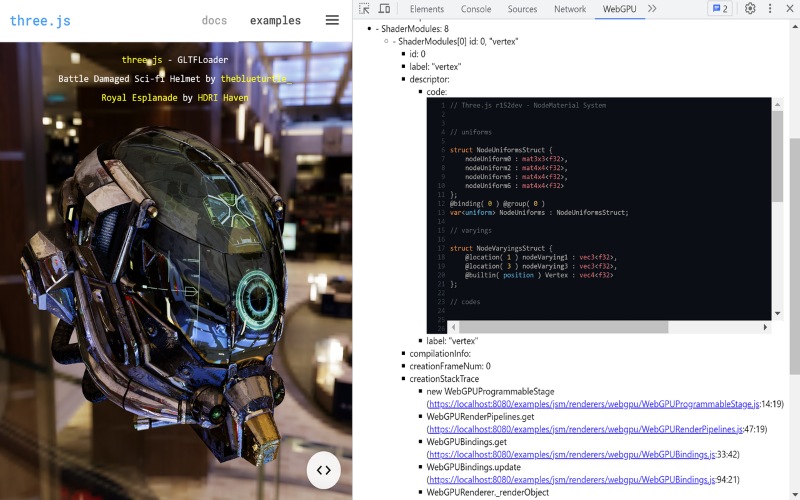The width and height of the screenshot is (800, 500).
Task: Click the code viewer vertical scrollbar thumb
Action: coord(778,156)
